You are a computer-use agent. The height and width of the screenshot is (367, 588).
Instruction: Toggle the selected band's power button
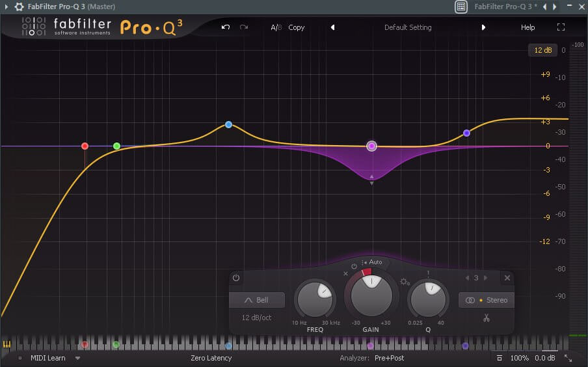click(236, 278)
